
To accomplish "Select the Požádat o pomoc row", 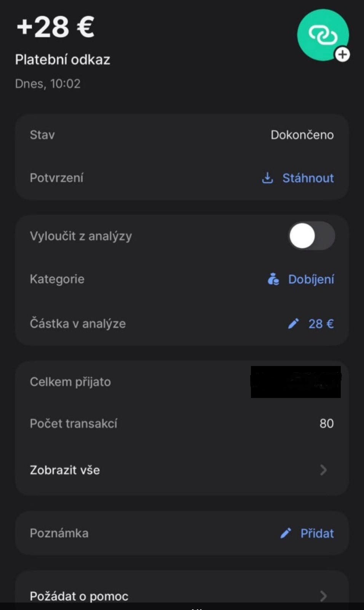I will click(x=79, y=596).
